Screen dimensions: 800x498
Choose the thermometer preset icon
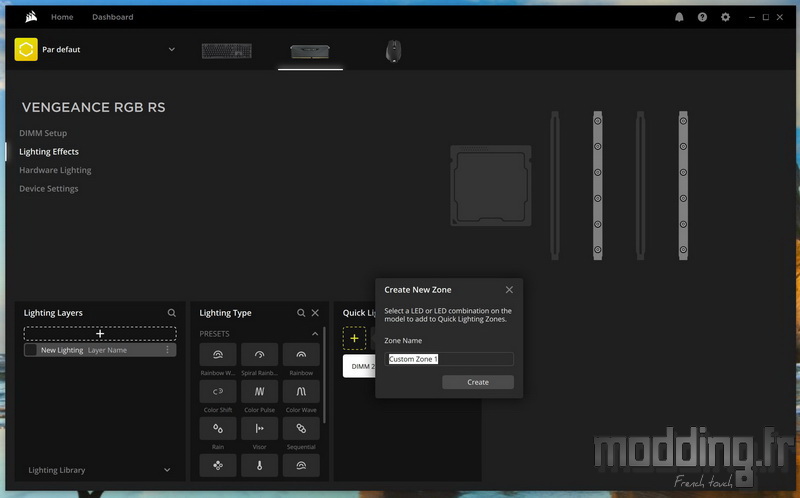[260, 465]
